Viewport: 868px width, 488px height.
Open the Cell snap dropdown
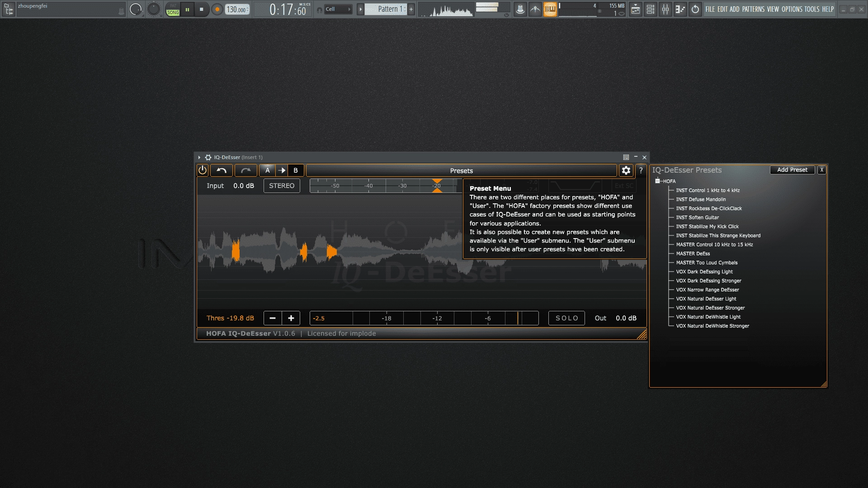(x=338, y=9)
